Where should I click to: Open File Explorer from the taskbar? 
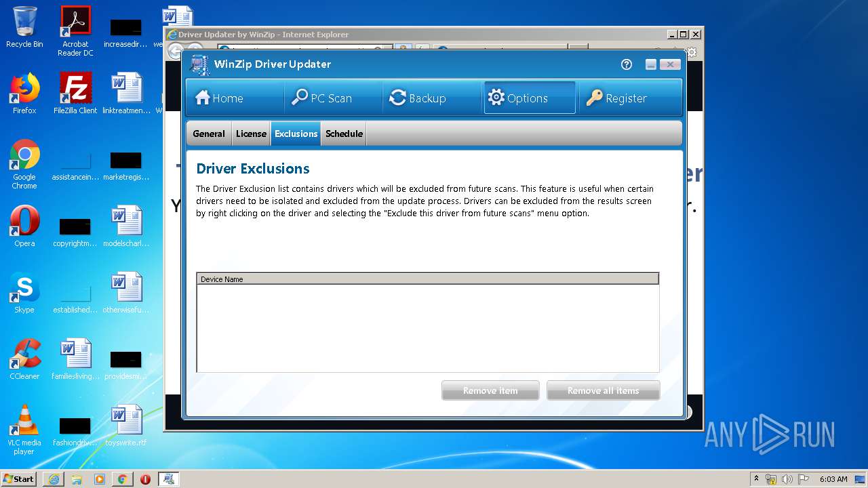tap(77, 479)
